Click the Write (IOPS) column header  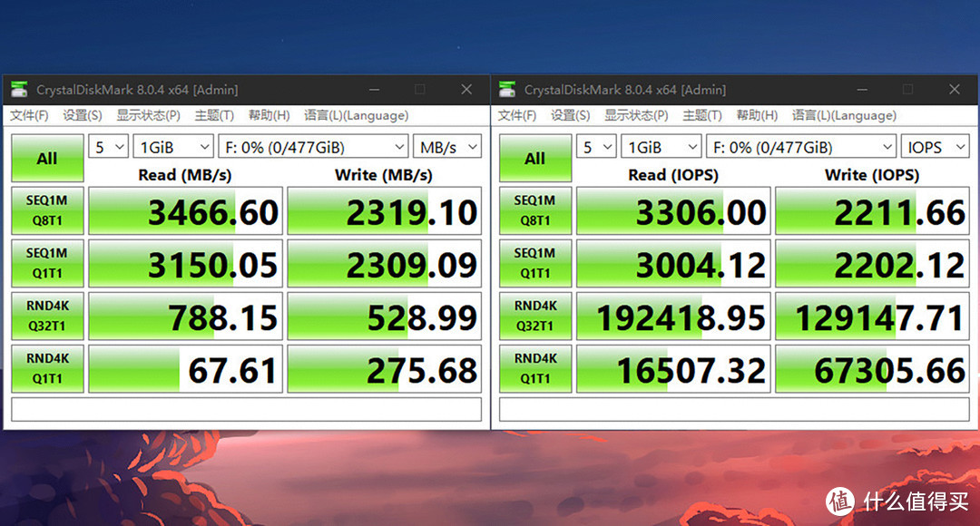pyautogui.click(x=872, y=175)
